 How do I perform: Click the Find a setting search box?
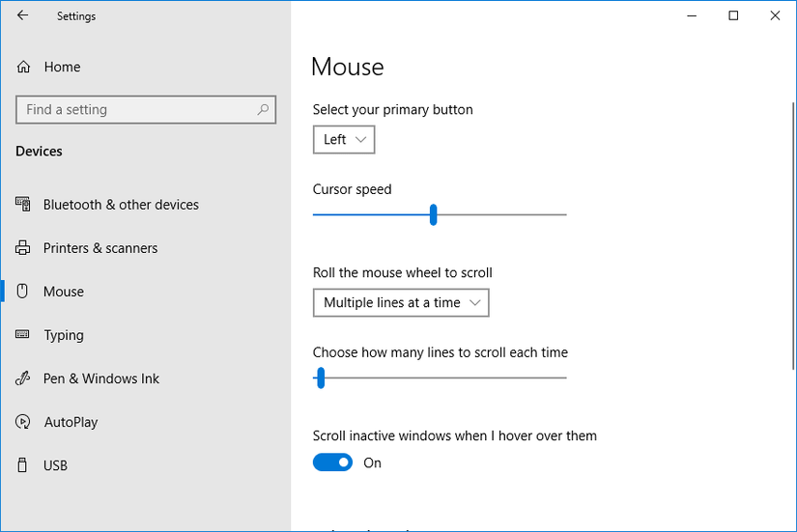(x=135, y=110)
